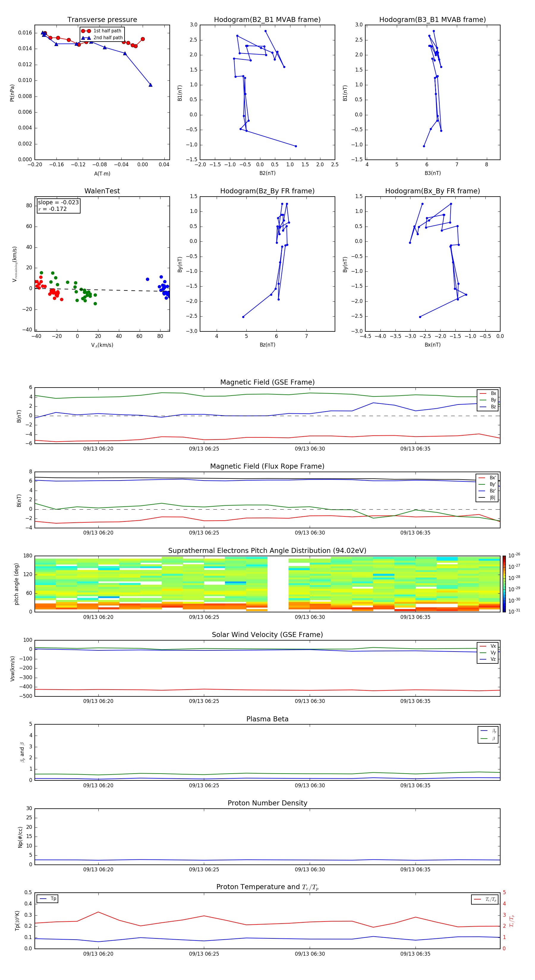Click the 'r = -0.172' annotation
The image size is (535, 980).
(53, 209)
